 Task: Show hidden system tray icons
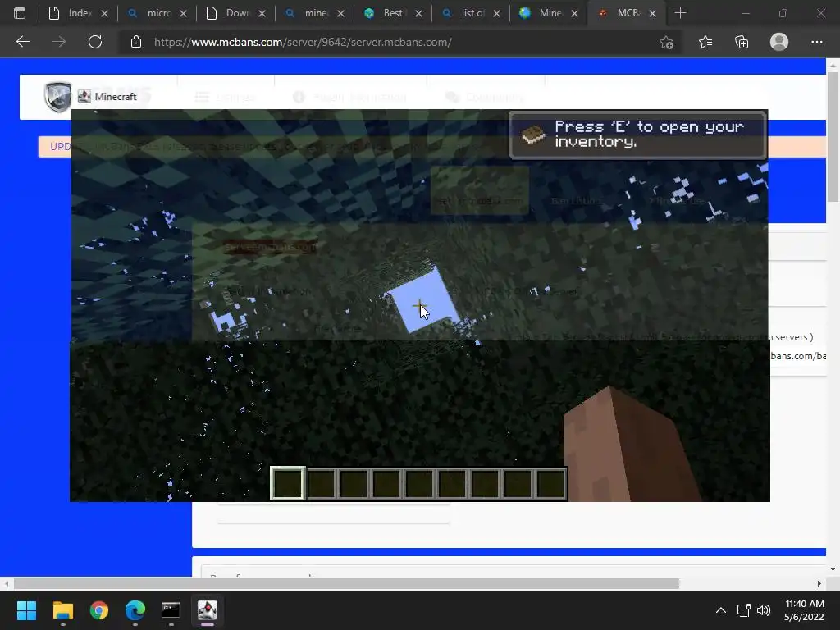coord(721,610)
